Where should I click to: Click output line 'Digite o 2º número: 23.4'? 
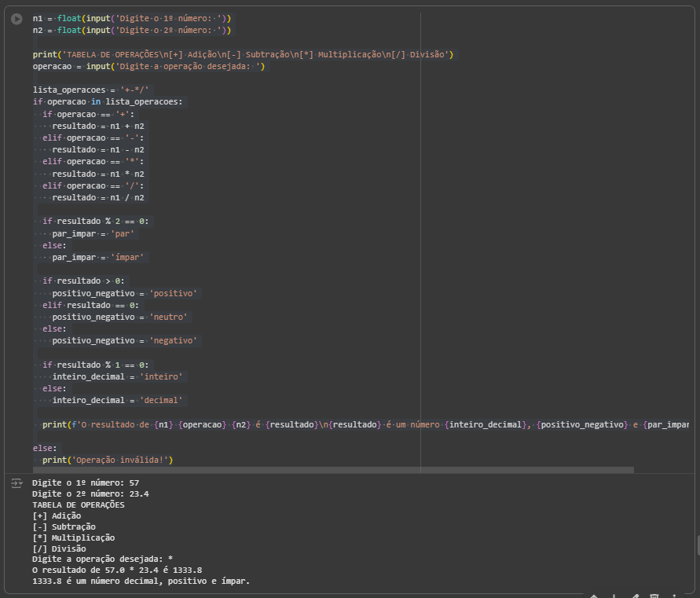(90, 494)
